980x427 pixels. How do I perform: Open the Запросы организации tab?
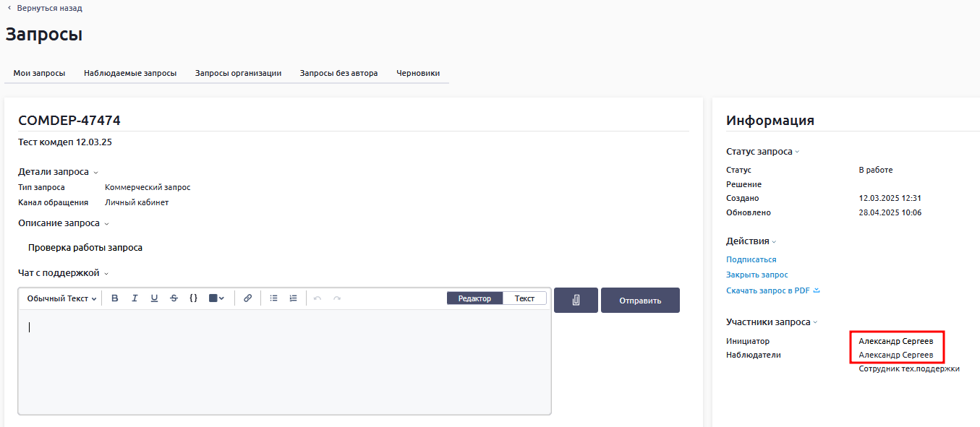(x=238, y=73)
